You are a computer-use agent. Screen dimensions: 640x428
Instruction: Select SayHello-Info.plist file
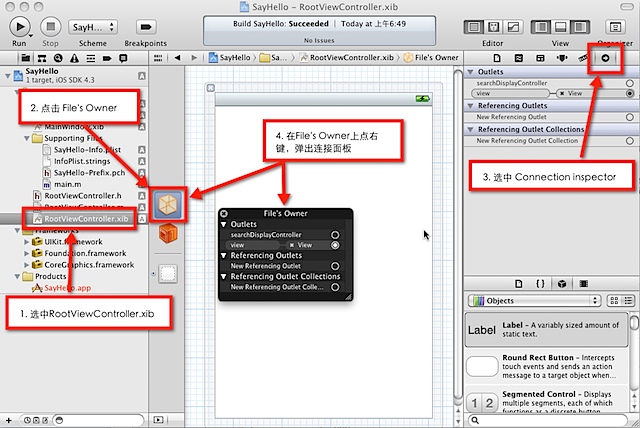85,149
